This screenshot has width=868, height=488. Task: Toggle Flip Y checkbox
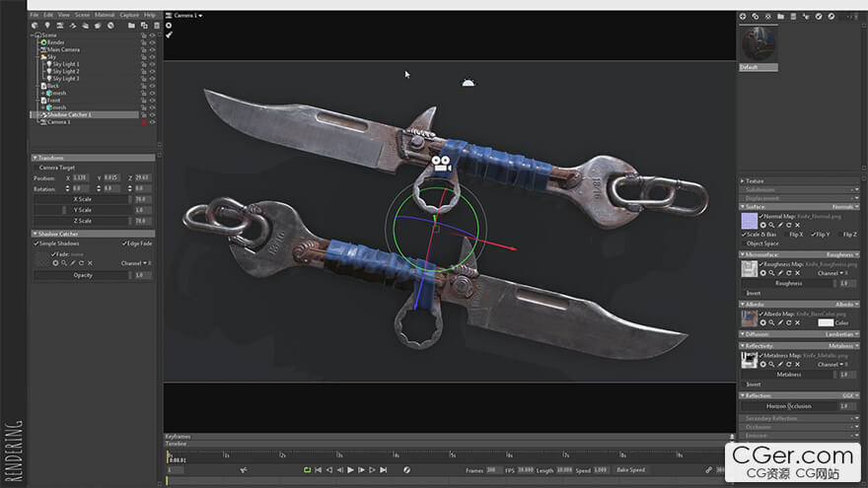[x=813, y=235]
